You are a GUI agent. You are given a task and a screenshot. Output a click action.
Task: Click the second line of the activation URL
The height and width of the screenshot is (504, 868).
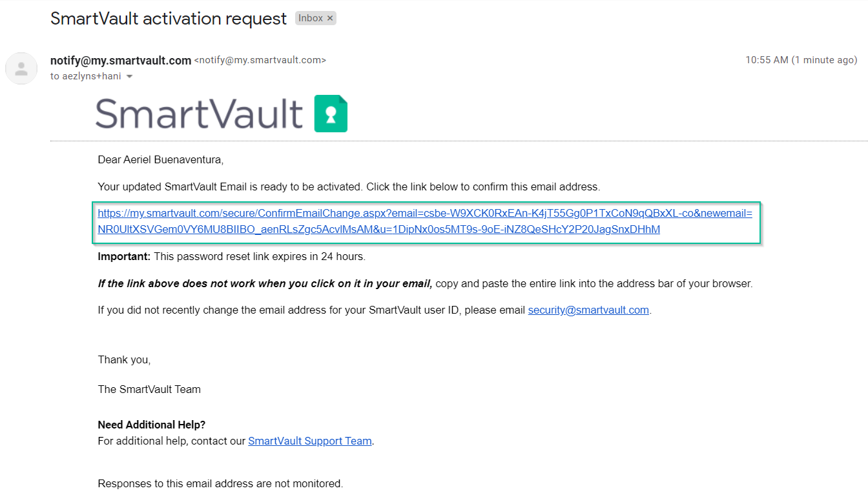pos(379,229)
